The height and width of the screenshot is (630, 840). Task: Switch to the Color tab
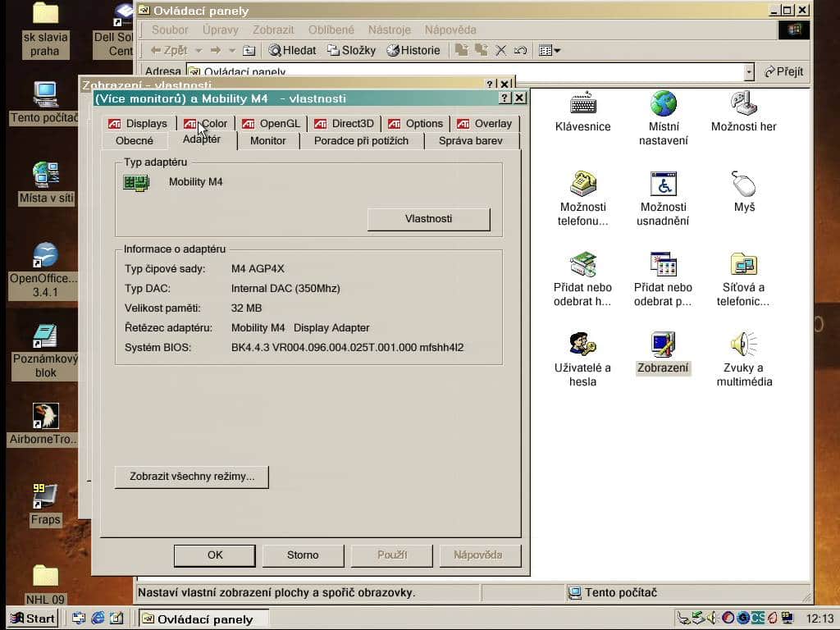click(205, 124)
